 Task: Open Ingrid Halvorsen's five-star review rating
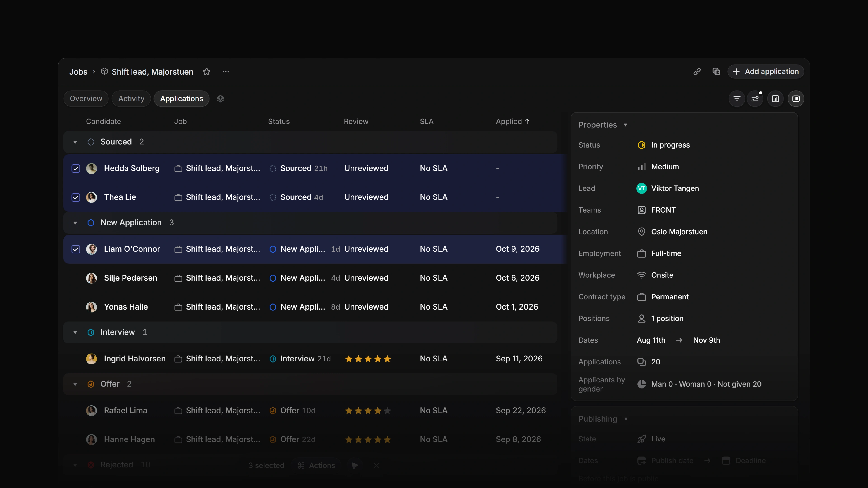coord(368,359)
